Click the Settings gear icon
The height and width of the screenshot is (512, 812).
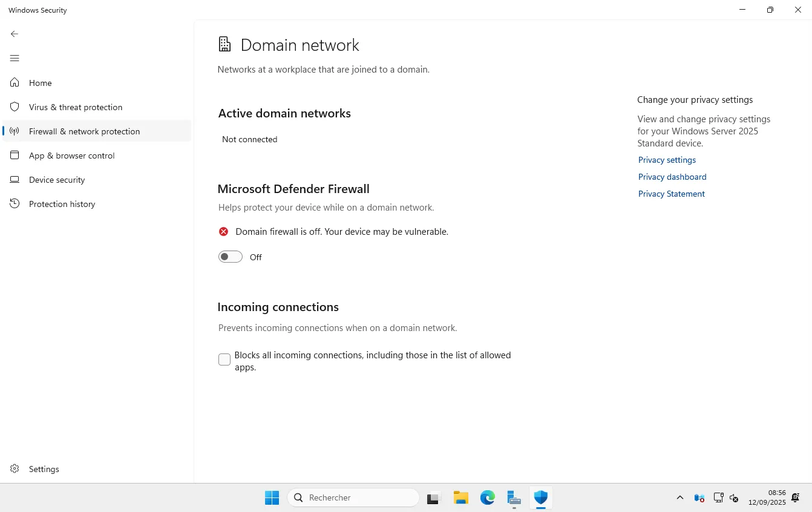click(15, 469)
